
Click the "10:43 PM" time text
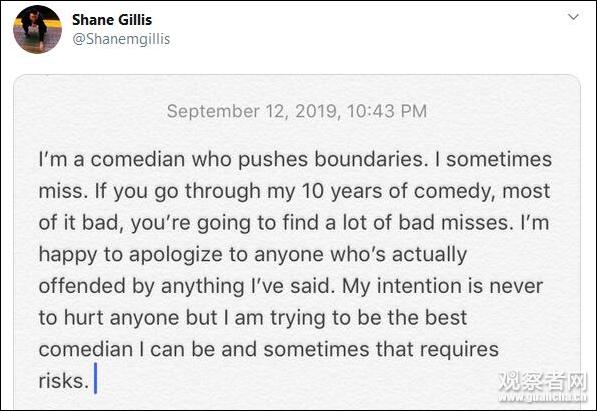[387, 111]
